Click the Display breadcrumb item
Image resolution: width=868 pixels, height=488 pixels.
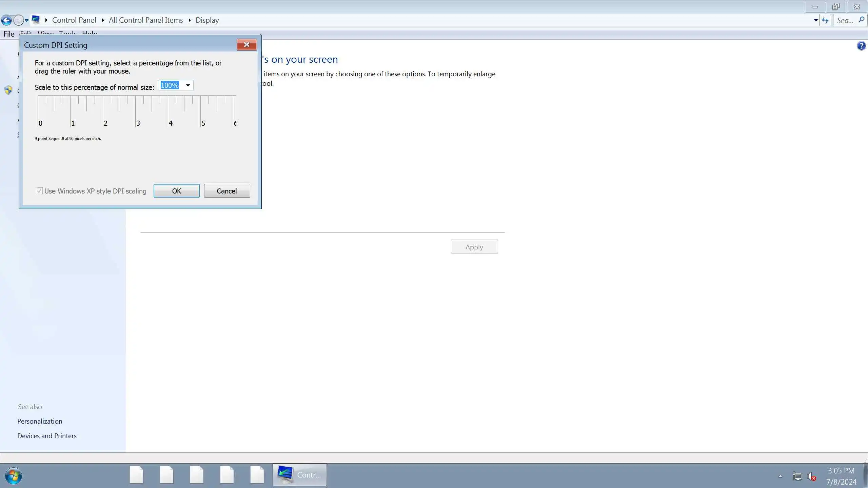click(207, 20)
